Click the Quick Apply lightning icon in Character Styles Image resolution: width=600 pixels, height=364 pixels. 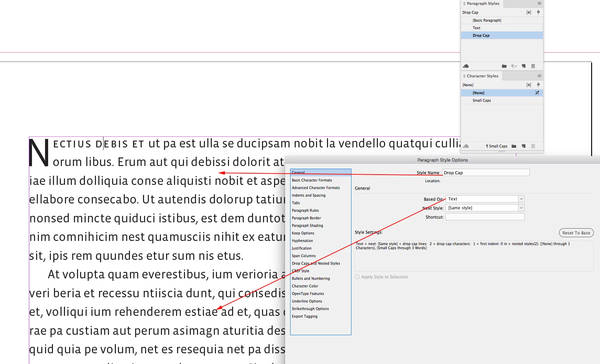(x=538, y=85)
